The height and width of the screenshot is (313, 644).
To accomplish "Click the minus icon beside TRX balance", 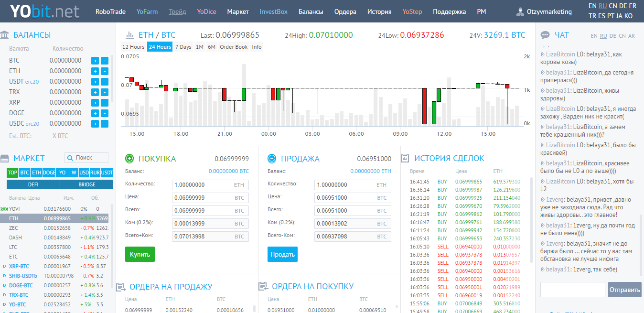I will click(105, 92).
